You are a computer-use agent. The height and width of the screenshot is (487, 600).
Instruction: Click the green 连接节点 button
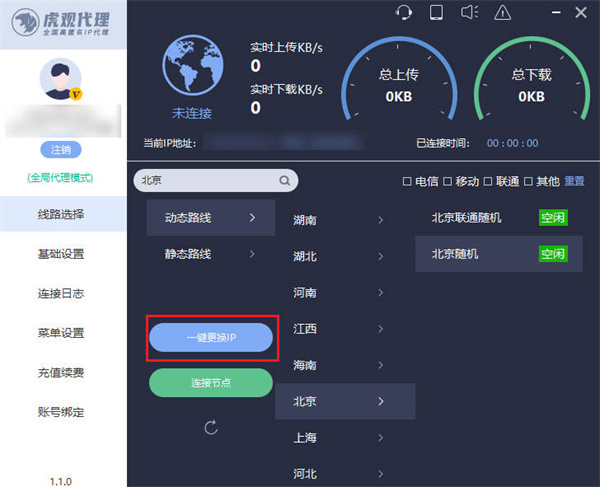(210, 383)
